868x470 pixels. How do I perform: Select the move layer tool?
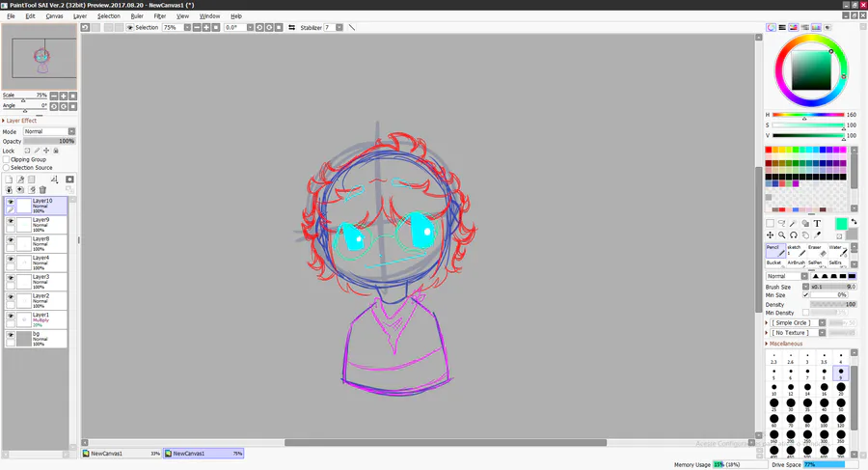point(770,235)
